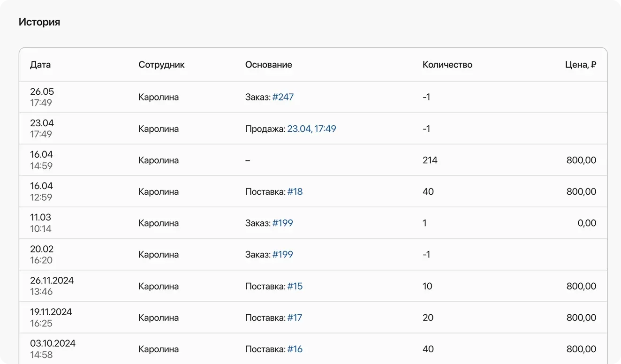Click the Основание column header
The image size is (621, 364).
coord(268,65)
